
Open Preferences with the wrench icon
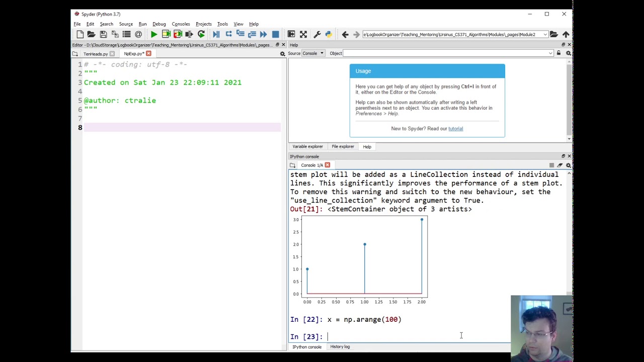tap(317, 34)
